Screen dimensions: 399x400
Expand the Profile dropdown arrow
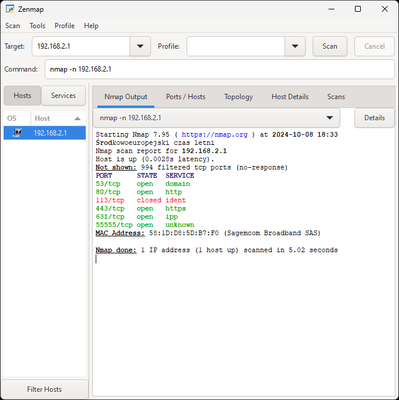[295, 46]
